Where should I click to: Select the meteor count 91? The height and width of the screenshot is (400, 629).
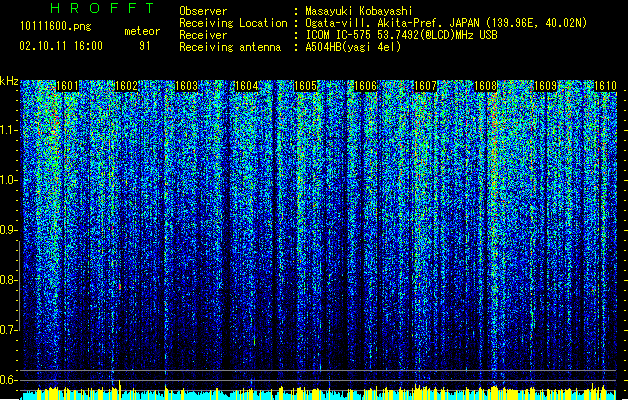[145, 46]
